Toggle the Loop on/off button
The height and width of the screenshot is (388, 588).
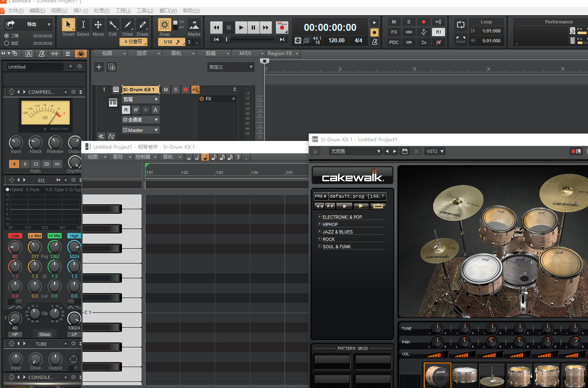pyautogui.click(x=461, y=25)
